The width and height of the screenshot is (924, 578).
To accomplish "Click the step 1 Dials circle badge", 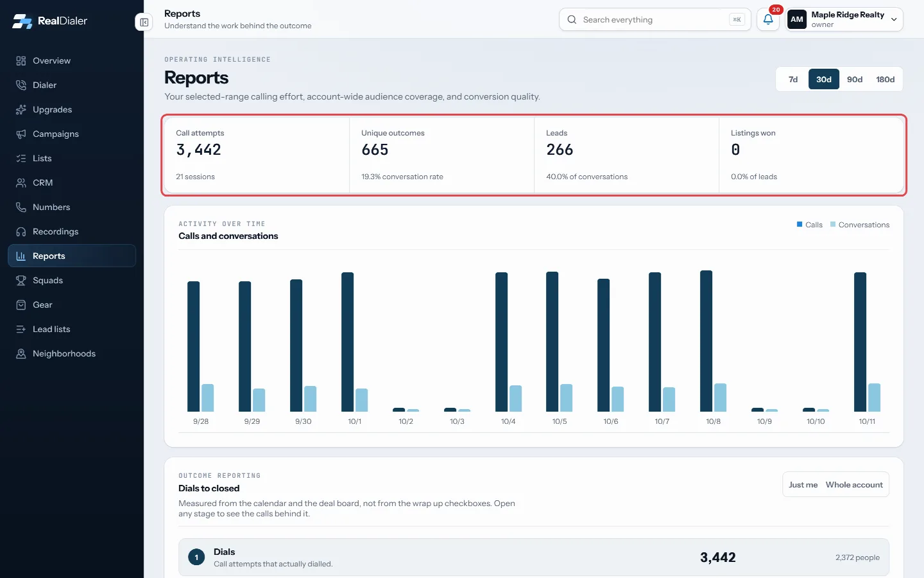I will [x=196, y=557].
